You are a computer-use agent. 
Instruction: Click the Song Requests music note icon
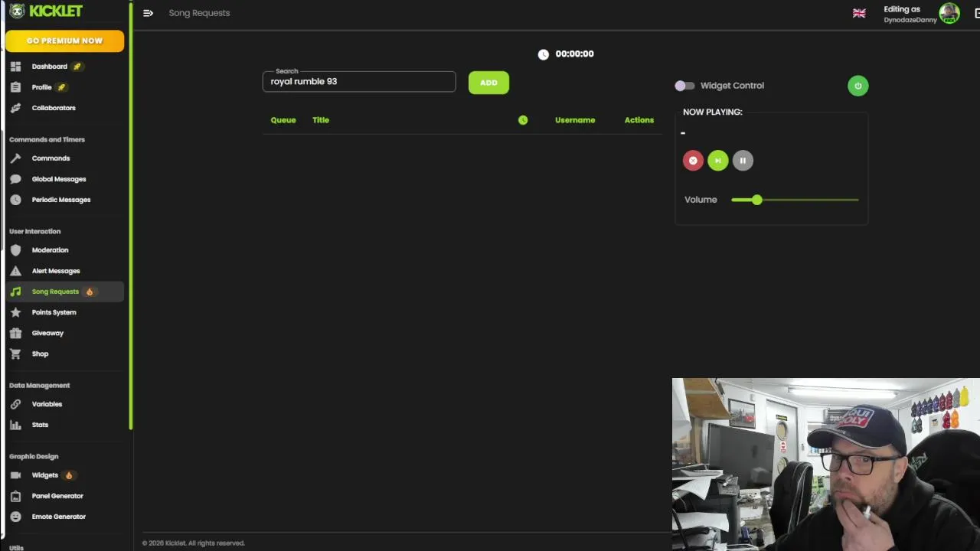(x=15, y=292)
